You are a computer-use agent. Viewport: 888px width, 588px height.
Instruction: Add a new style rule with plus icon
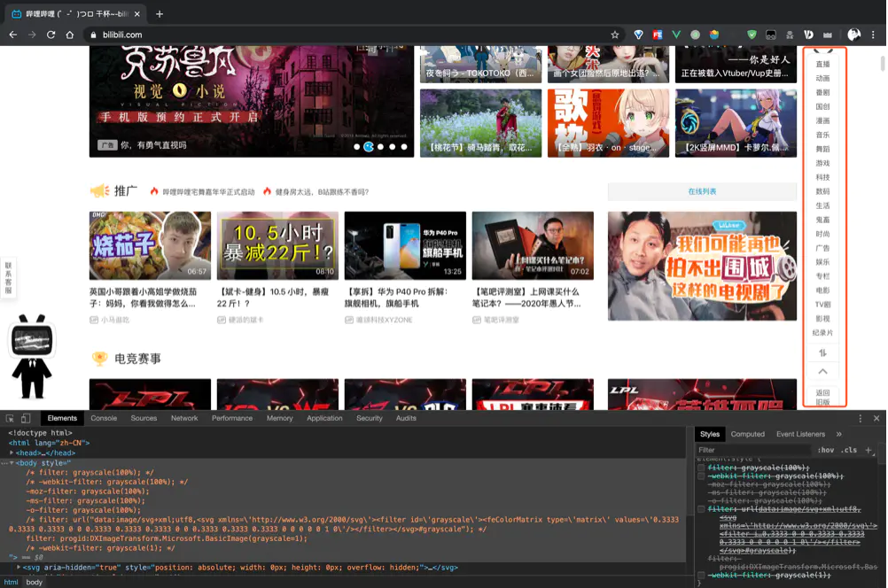[x=869, y=450]
